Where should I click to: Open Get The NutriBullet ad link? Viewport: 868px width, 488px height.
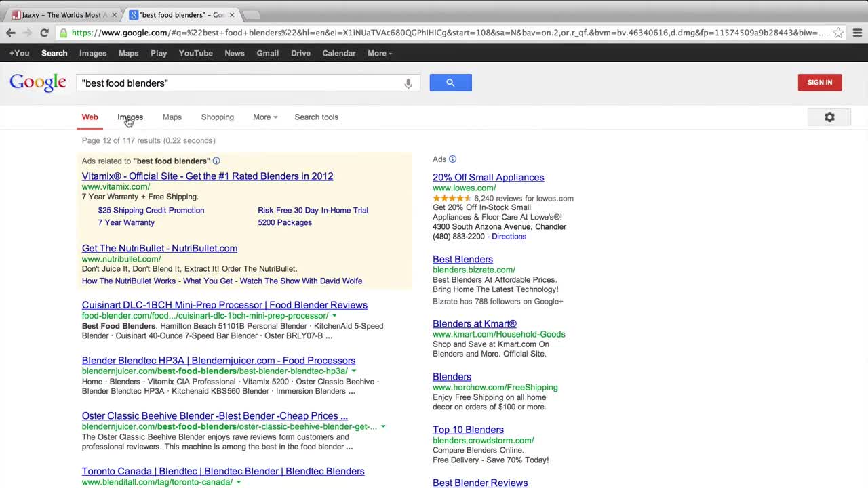(159, 249)
